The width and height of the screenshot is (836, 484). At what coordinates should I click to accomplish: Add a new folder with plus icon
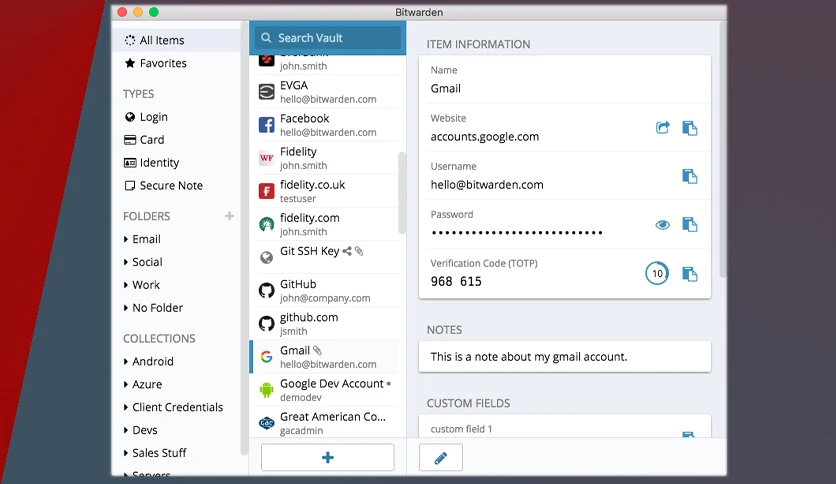[x=229, y=216]
